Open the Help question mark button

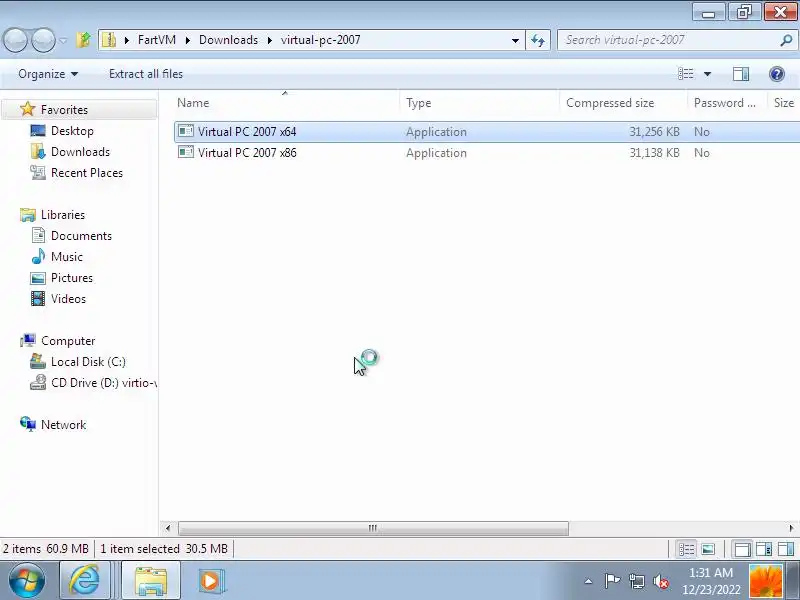(777, 74)
